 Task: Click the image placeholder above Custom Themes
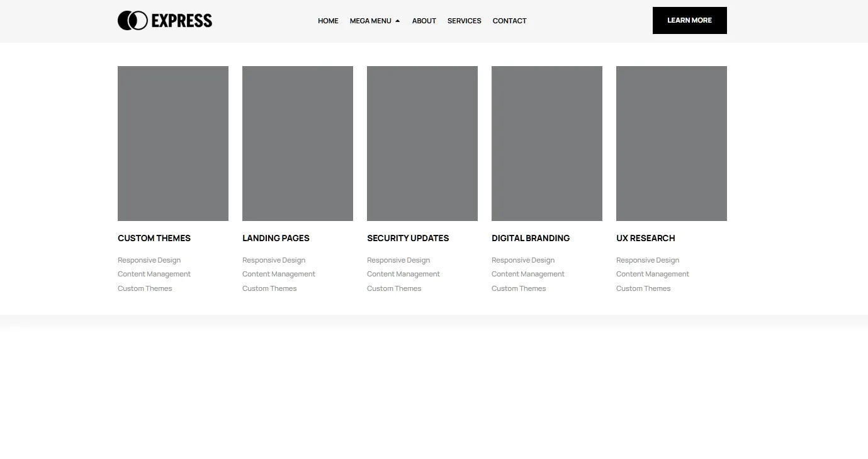(x=173, y=144)
